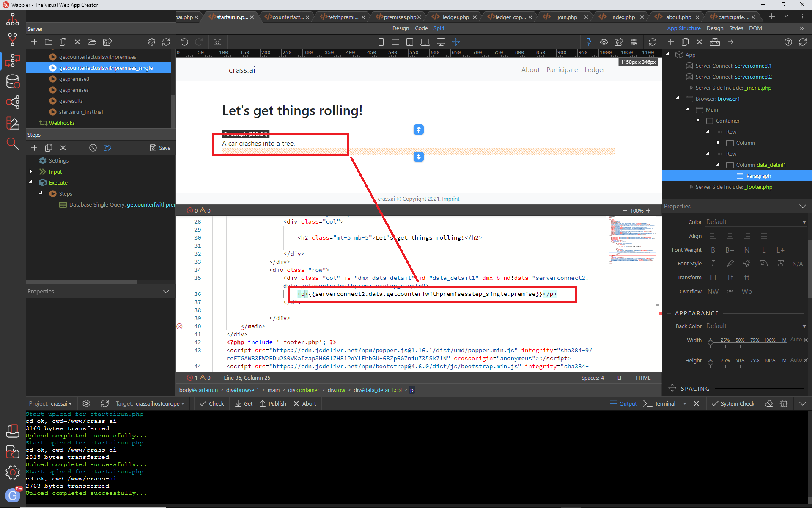The height and width of the screenshot is (508, 812).
Task: Select the mobile device preview icon
Action: [381, 42]
